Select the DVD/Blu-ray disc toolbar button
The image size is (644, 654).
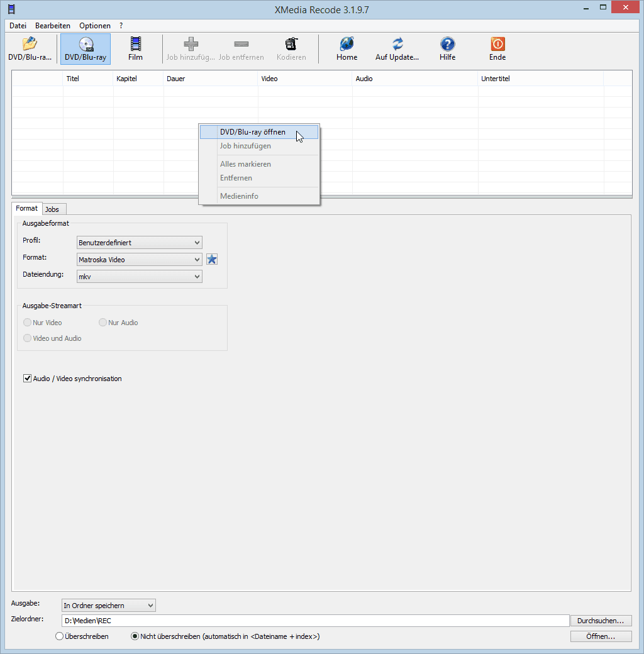coord(86,49)
